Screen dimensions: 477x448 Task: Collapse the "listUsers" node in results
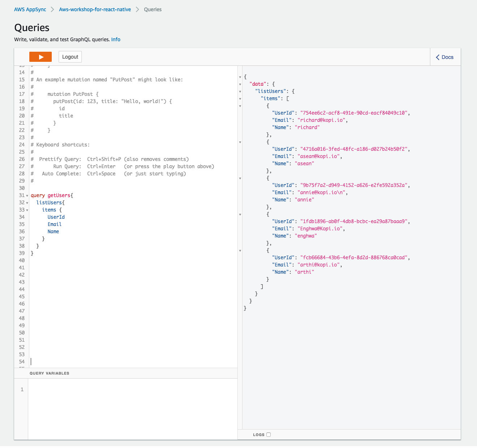coord(240,91)
